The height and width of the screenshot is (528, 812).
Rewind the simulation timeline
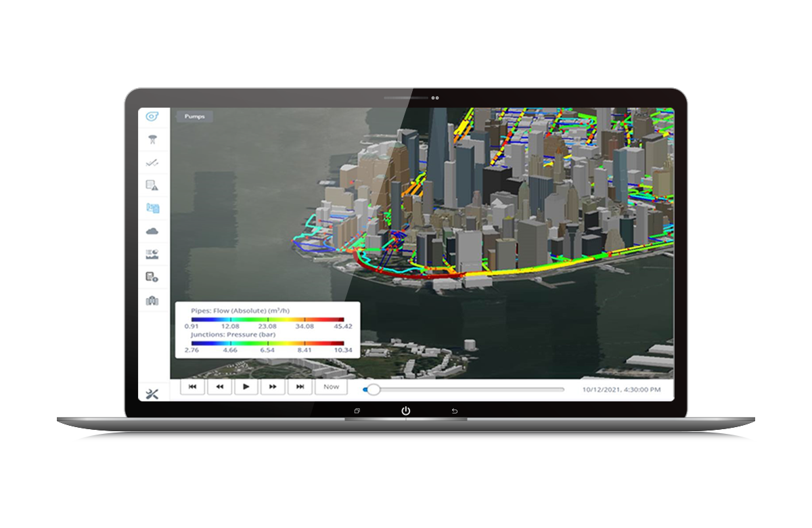coord(219,387)
